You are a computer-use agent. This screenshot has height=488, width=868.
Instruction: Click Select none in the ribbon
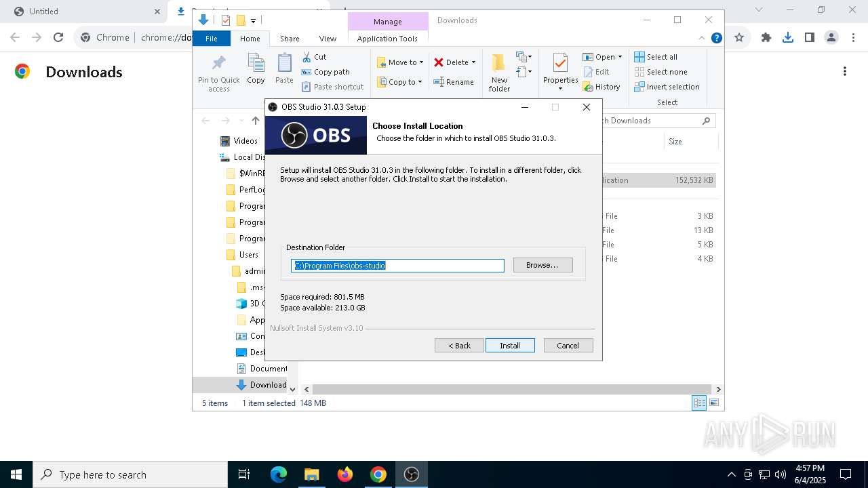[661, 72]
